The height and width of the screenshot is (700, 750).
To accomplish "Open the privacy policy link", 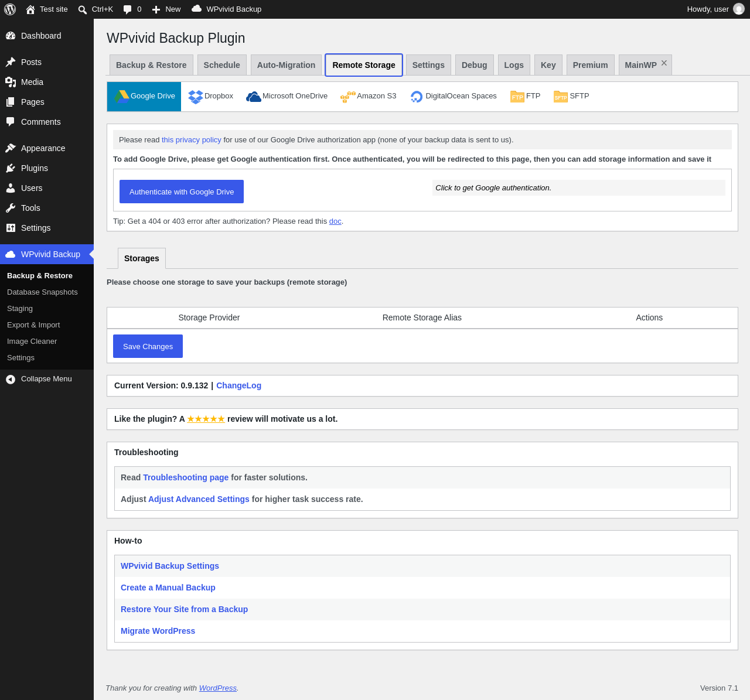I will [192, 140].
